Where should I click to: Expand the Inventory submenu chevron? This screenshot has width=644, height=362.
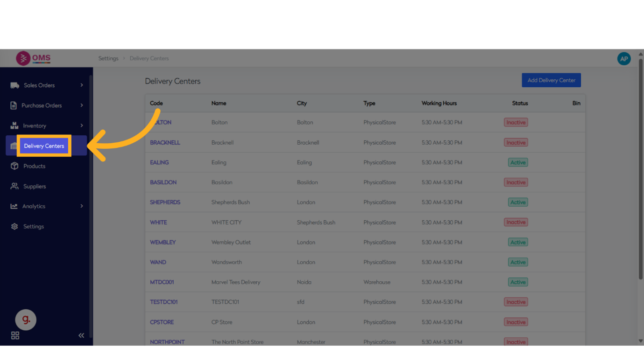click(81, 125)
